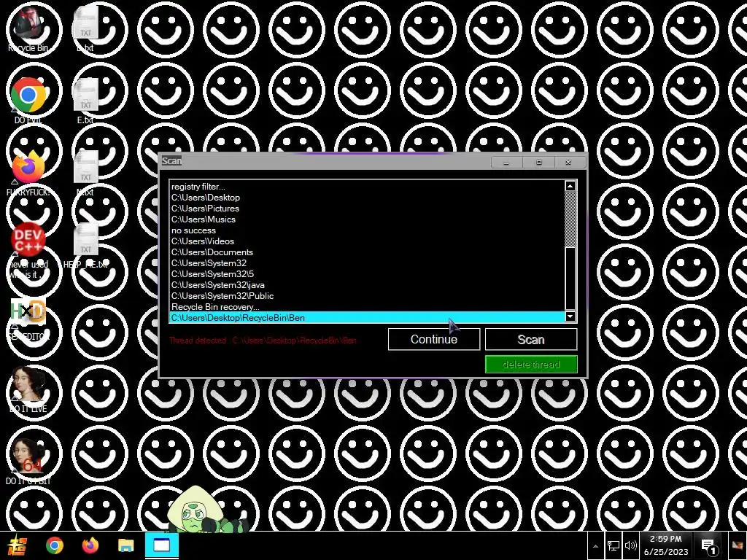
Task: Select the highlighted C:\Users\Desktop\RecycleBin\Ben row
Action: (367, 318)
